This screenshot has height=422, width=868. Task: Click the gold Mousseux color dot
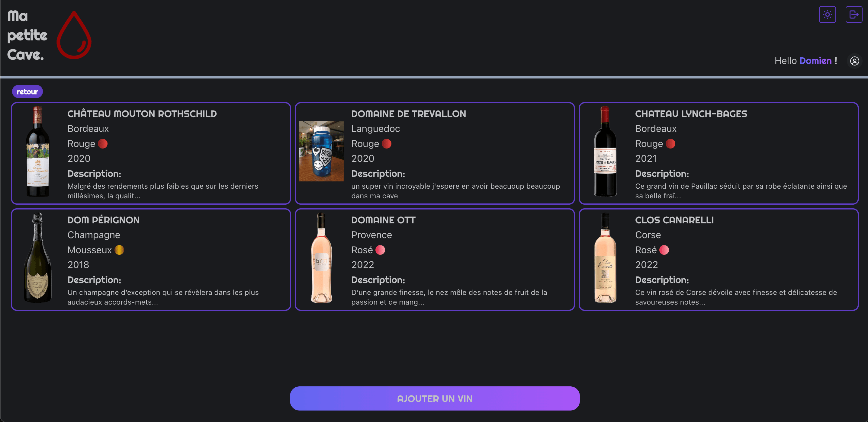tap(119, 250)
